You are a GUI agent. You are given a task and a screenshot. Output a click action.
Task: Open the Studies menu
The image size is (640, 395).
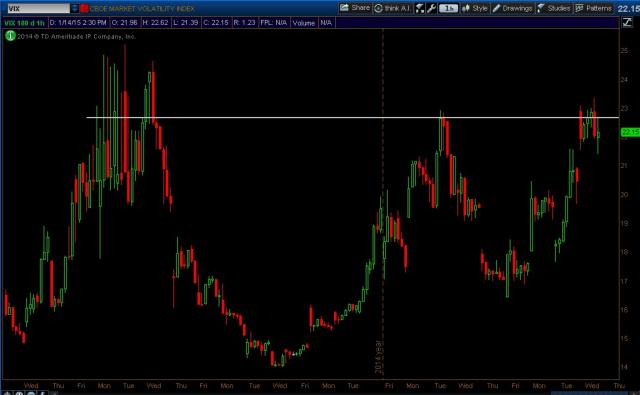tap(554, 8)
